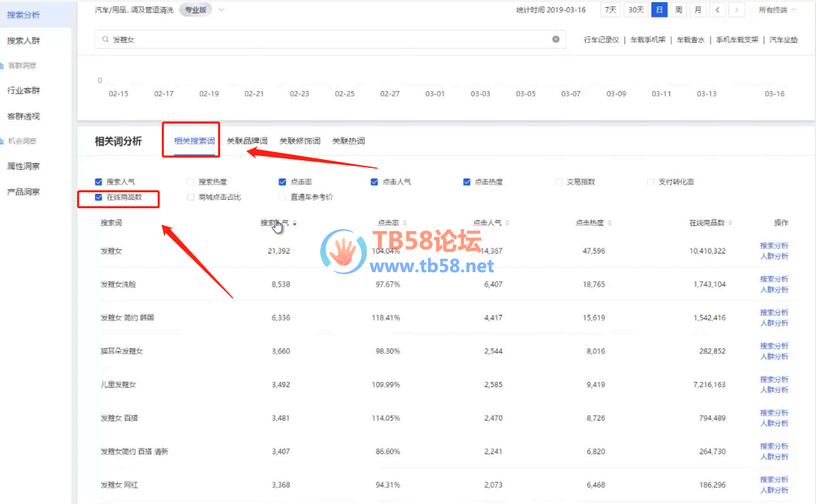Switch to the 关联品牌词 tab
The image size is (816, 504).
coord(247,141)
